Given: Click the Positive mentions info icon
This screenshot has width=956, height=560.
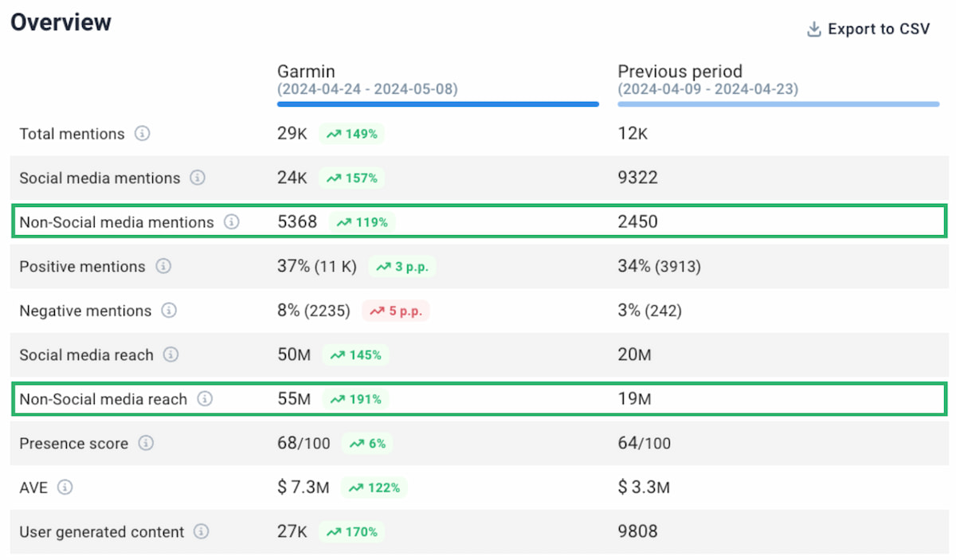Looking at the screenshot, I should pos(163,267).
